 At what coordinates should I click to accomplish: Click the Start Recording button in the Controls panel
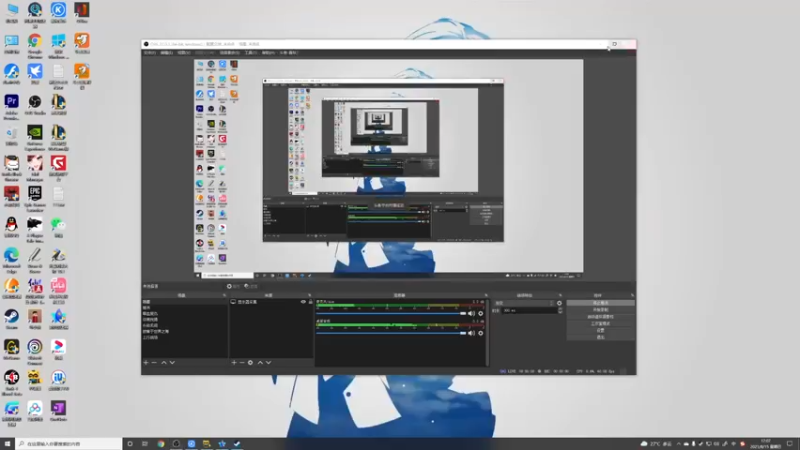tap(601, 310)
